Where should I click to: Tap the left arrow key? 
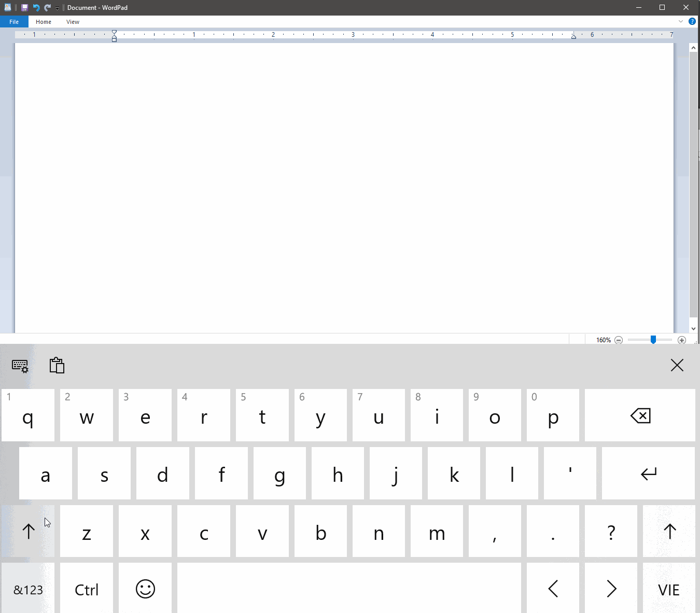tap(553, 589)
